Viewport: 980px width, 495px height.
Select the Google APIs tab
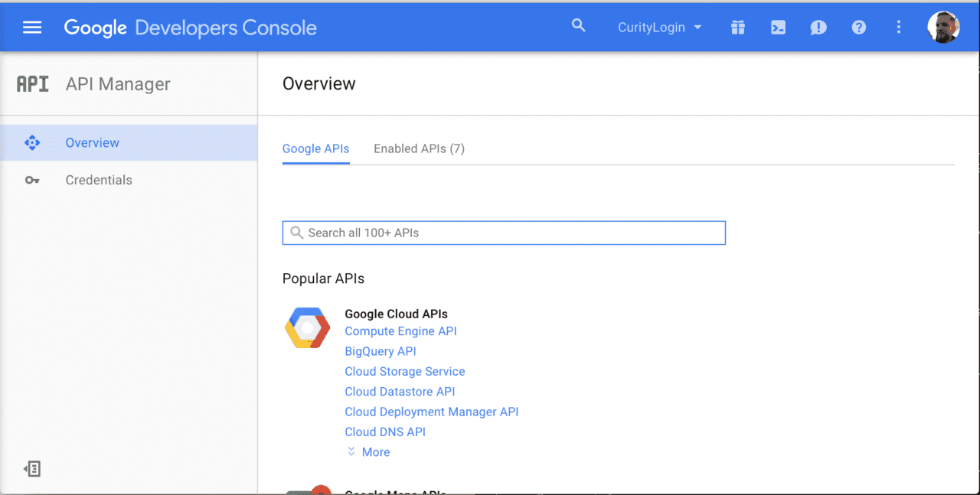click(x=315, y=148)
